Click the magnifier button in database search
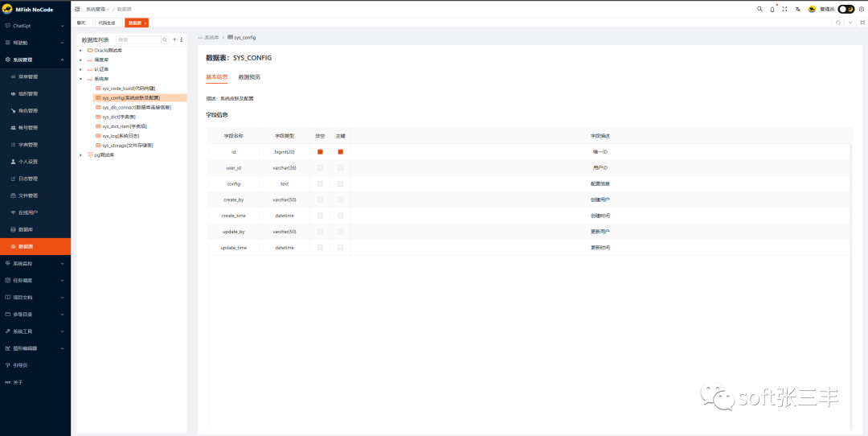 click(x=165, y=40)
